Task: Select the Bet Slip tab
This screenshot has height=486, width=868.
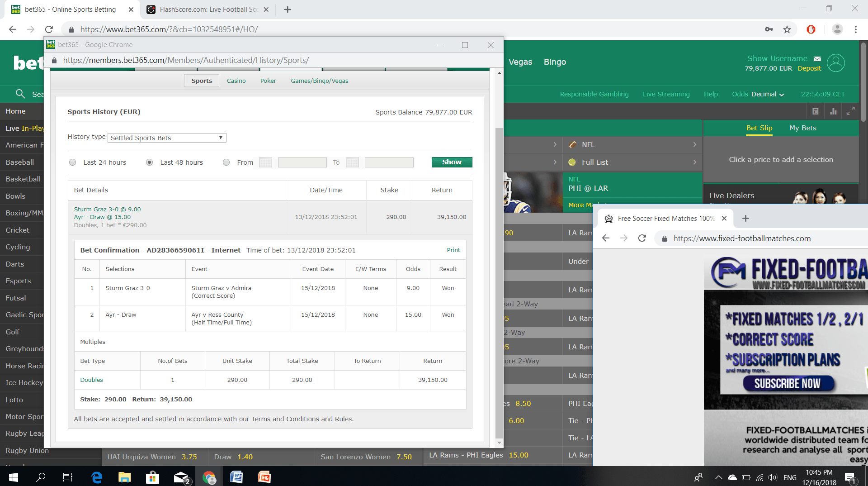Action: [759, 128]
